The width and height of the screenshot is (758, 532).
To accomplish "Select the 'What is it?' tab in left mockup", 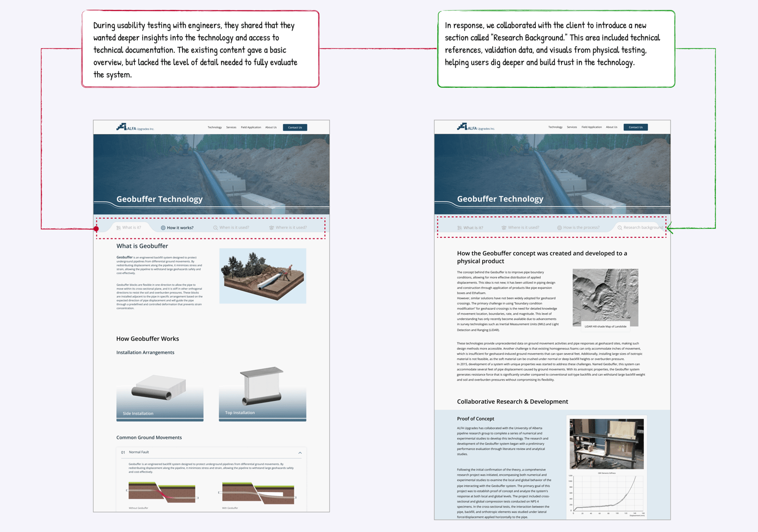I will [129, 228].
